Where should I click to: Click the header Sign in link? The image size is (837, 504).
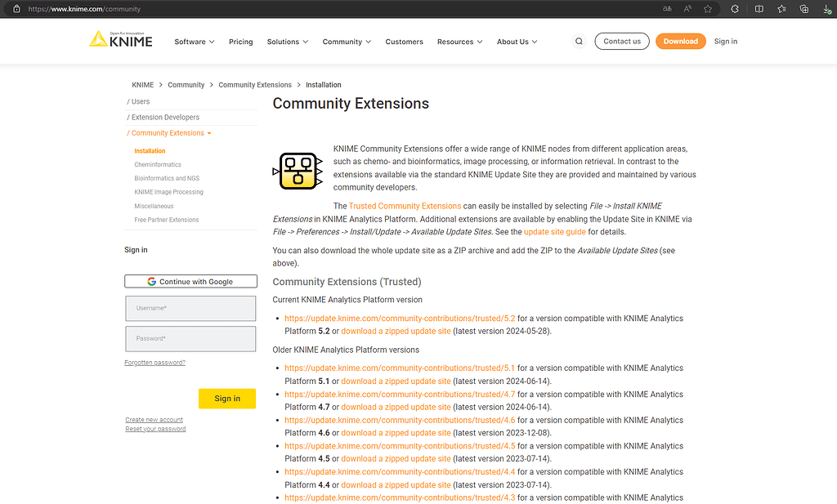click(726, 41)
